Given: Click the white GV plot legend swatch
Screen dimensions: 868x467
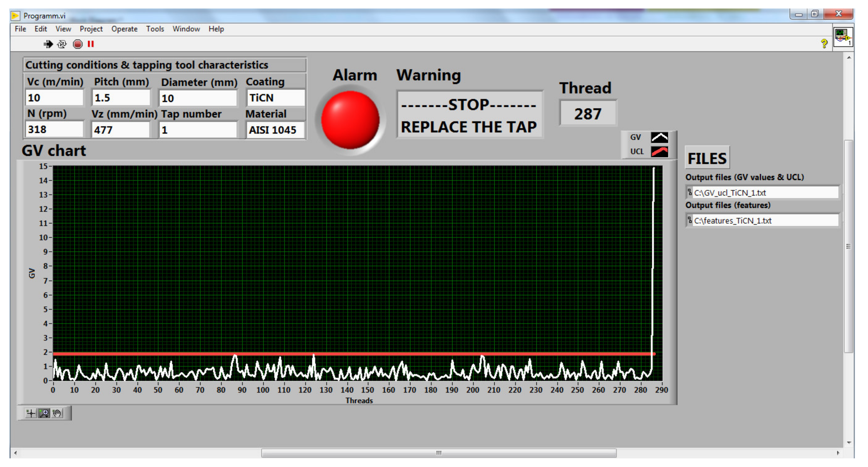Looking at the screenshot, I should 659,138.
